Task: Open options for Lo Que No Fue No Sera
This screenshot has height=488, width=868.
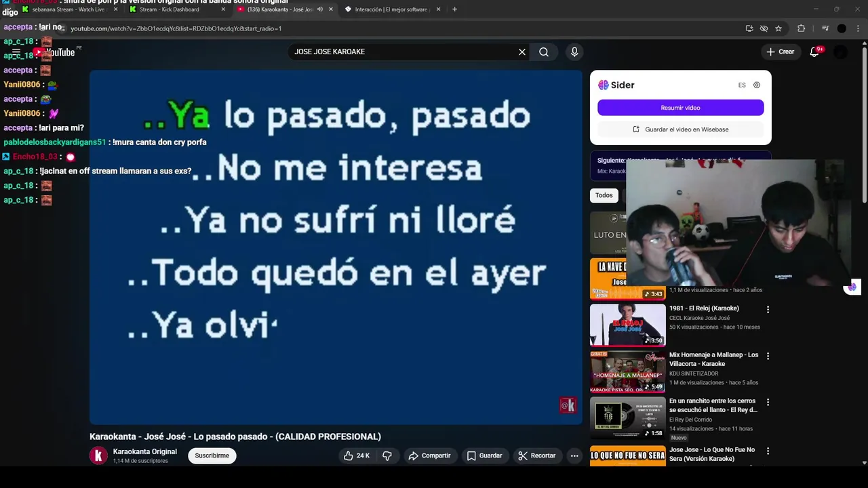Action: point(768,451)
